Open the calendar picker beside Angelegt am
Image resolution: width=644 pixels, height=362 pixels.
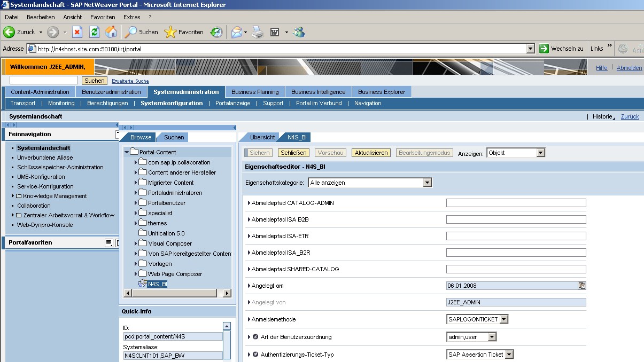tap(581, 286)
